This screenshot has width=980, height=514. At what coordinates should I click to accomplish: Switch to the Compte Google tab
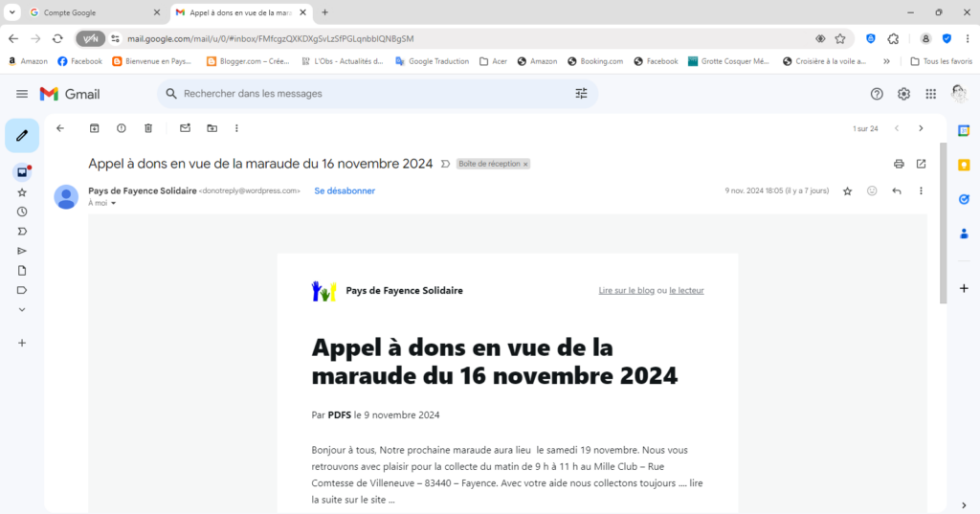94,12
